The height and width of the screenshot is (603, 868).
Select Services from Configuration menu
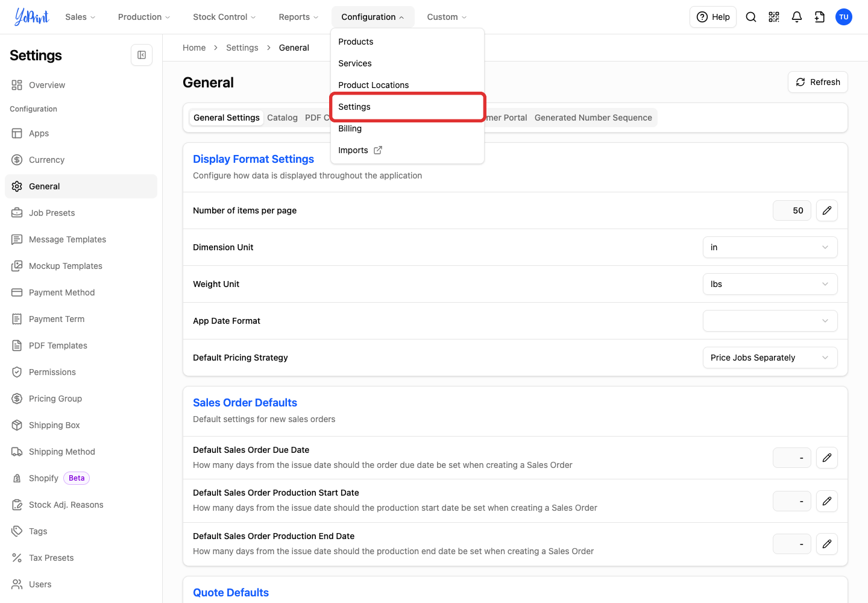point(407,63)
